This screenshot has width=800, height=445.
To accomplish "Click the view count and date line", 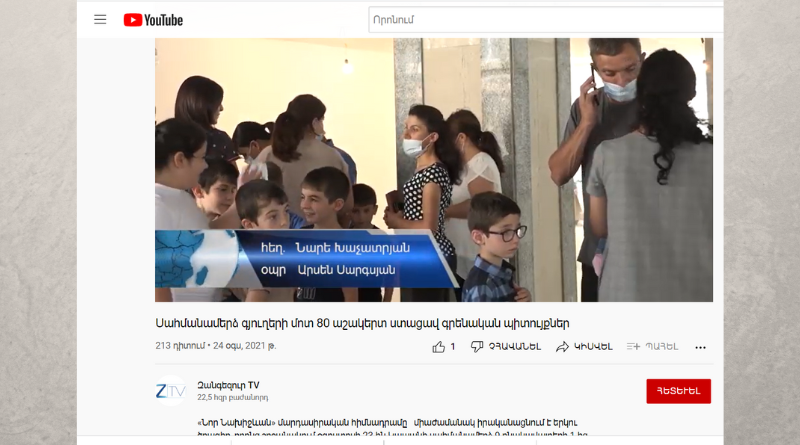I will point(216,345).
